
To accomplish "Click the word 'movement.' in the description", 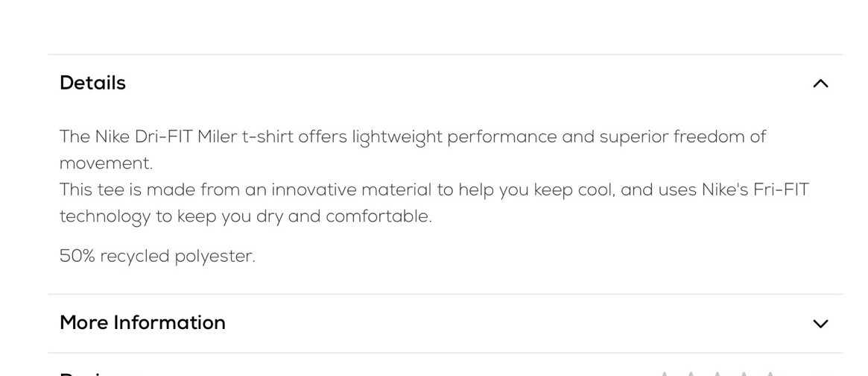I will [106, 163].
